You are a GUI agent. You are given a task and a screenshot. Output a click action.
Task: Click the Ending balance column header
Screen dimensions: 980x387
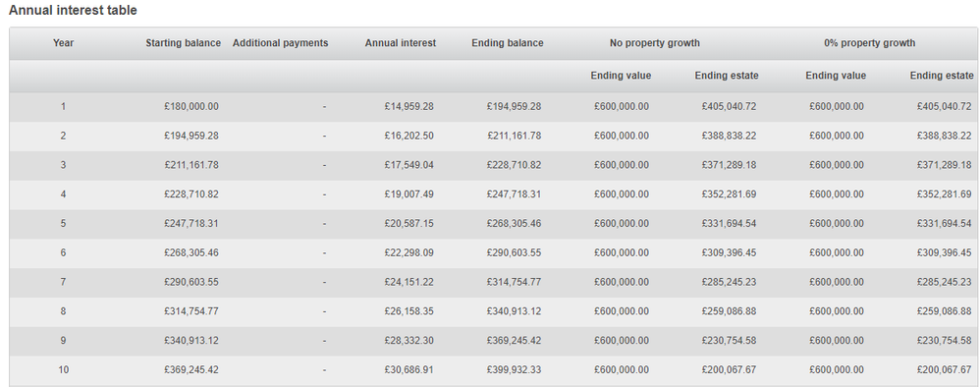click(508, 43)
